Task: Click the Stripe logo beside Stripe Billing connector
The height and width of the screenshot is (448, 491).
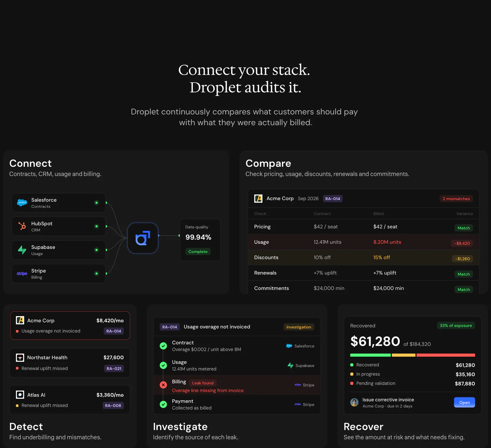Action: [x=22, y=274]
